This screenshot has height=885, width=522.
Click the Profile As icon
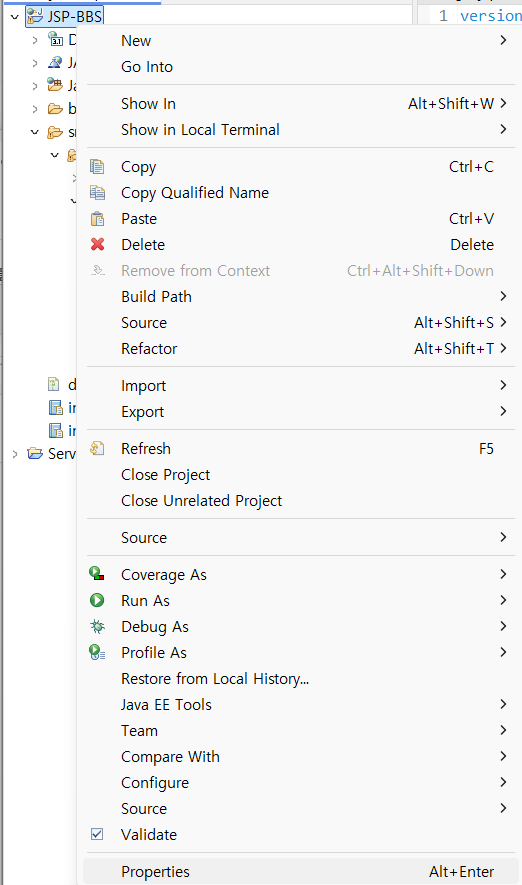coord(97,652)
